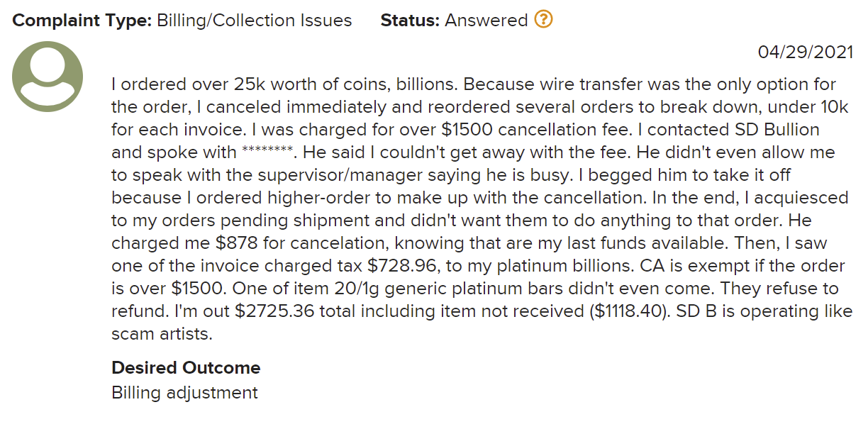The image size is (868, 429).
Task: Click the Desired Outcome heading
Action: click(x=186, y=368)
